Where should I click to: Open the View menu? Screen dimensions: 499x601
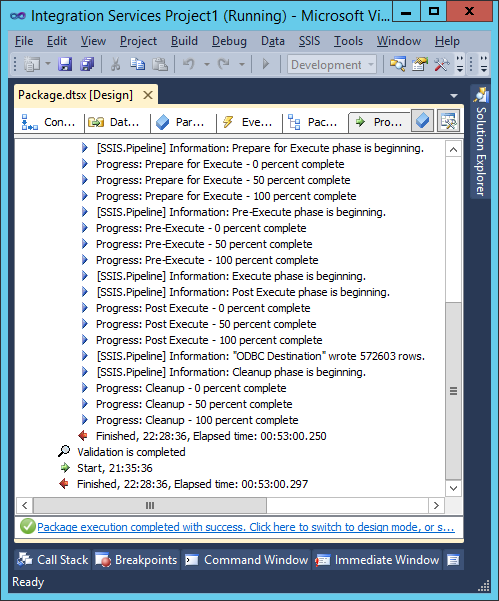click(x=93, y=41)
